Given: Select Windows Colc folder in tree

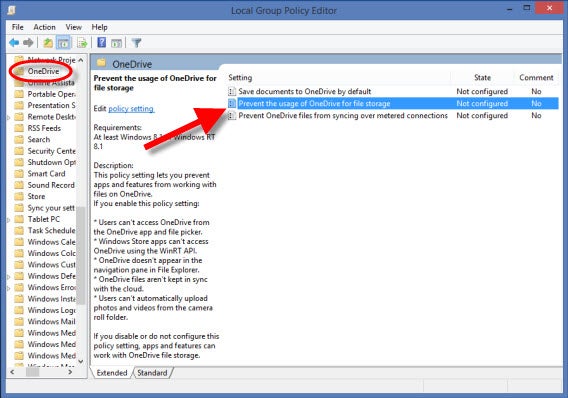Looking at the screenshot, I should (x=51, y=253).
